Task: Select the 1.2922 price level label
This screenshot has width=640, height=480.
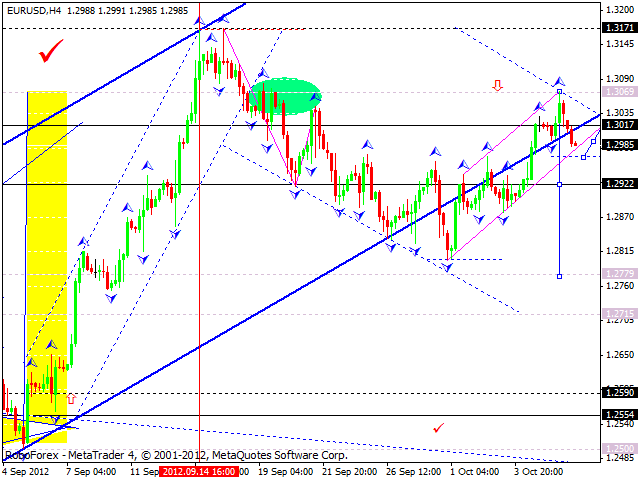Action: (621, 184)
